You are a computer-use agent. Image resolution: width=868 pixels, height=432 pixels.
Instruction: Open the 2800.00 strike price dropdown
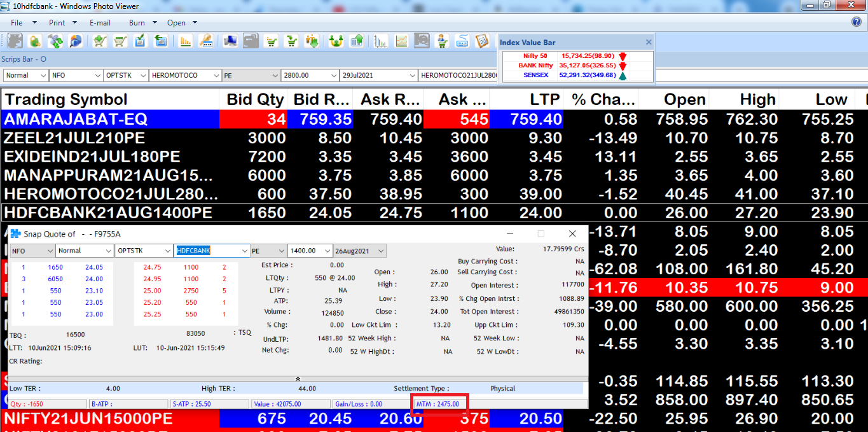333,75
